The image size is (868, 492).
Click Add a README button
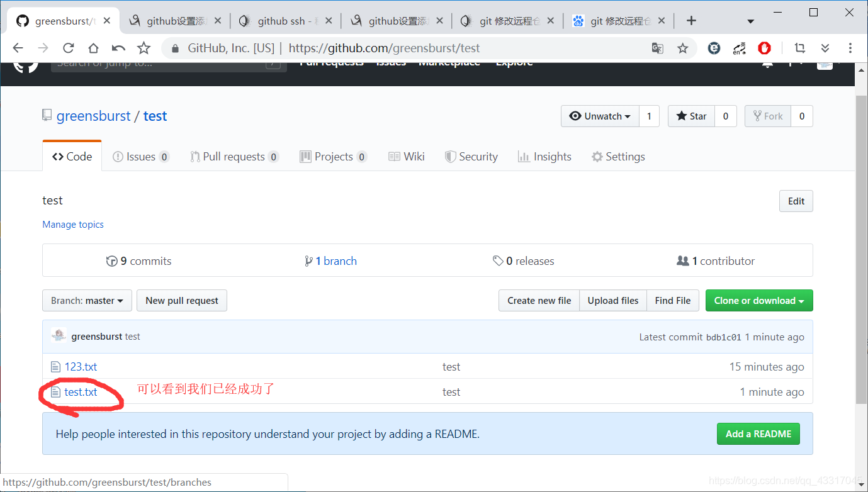(758, 433)
